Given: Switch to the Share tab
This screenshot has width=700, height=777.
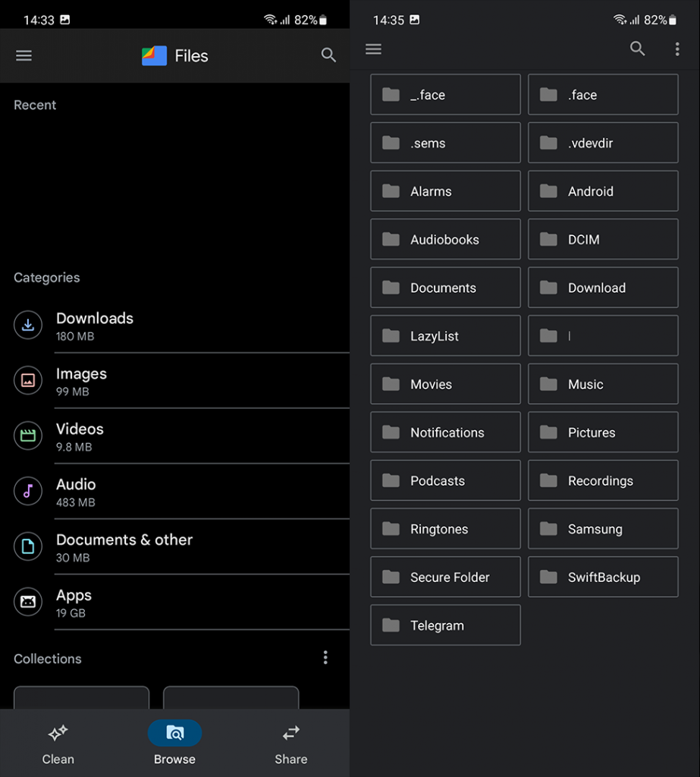Looking at the screenshot, I should [x=290, y=744].
